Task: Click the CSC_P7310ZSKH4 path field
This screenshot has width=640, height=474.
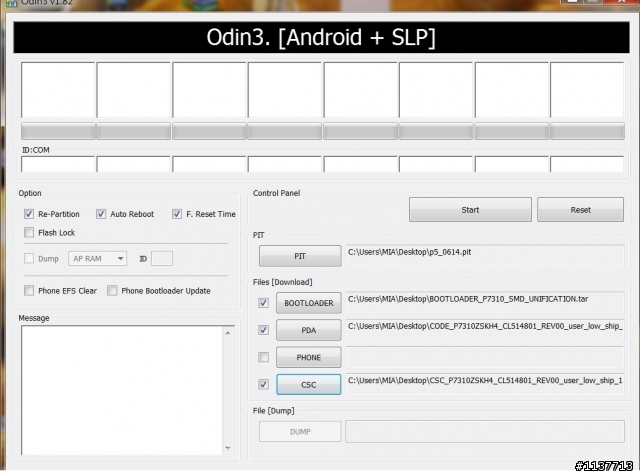Action: point(485,385)
